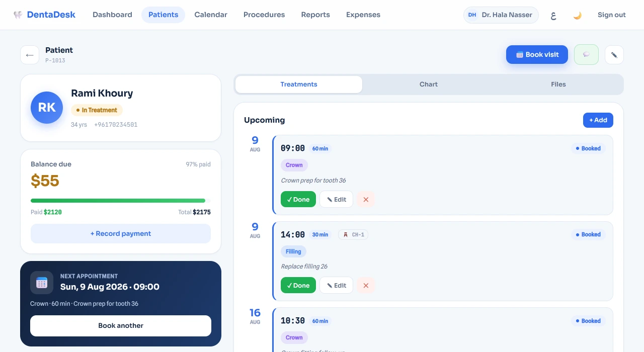Click the pencil edit patient icon

[614, 55]
